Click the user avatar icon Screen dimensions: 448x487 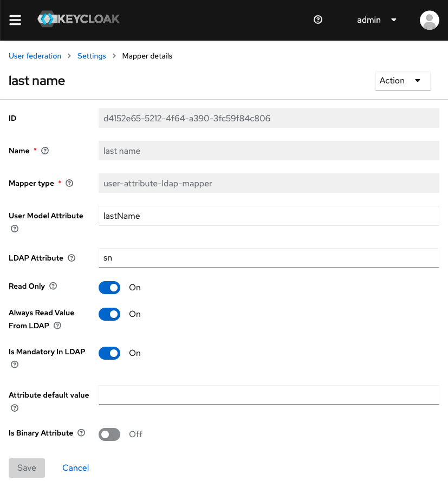click(429, 20)
